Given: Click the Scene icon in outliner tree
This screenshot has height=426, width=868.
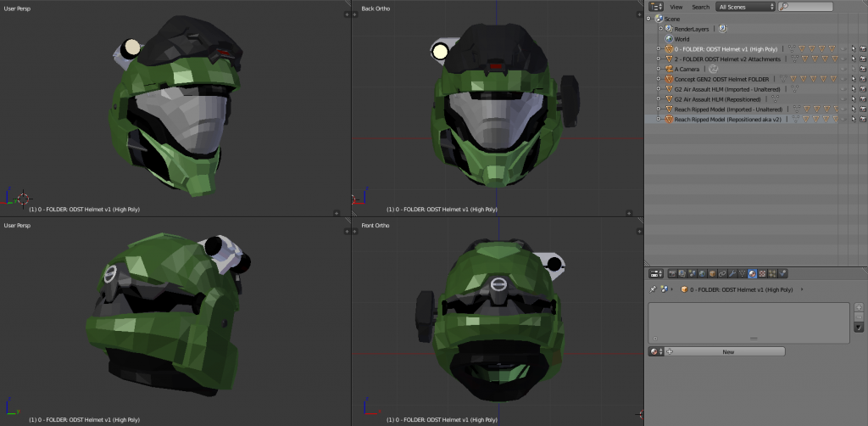Looking at the screenshot, I should coord(659,19).
